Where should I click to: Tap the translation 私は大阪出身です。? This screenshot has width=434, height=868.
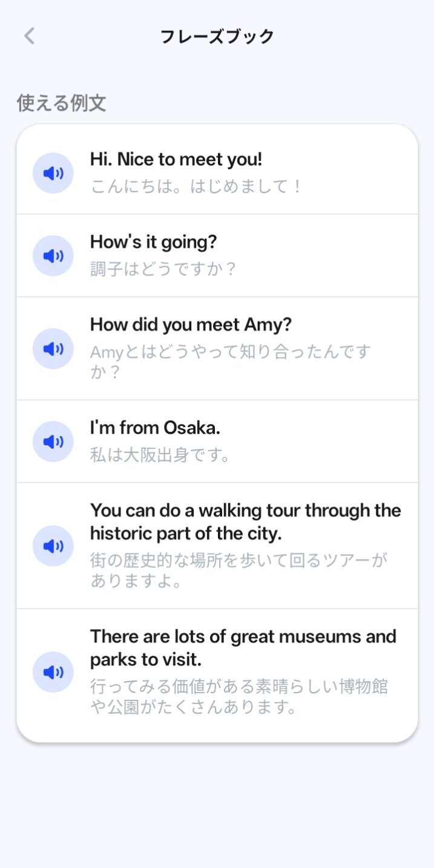point(160,455)
